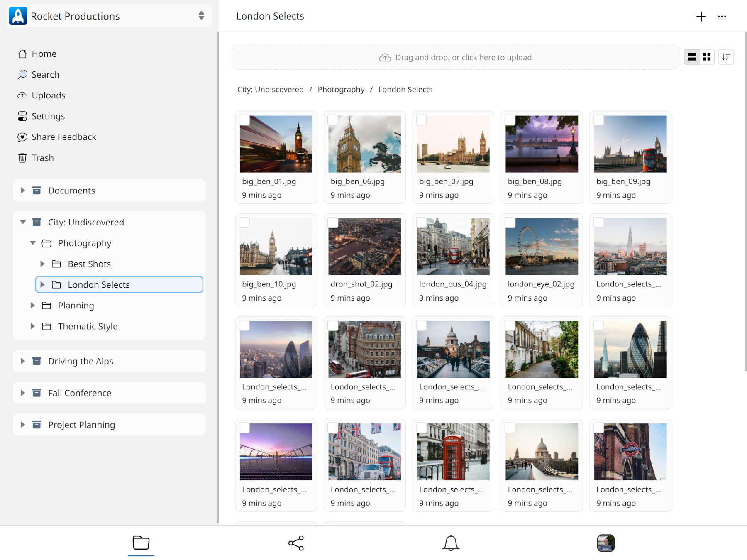Click the Share Feedback icon
Viewport: 747px width, 560px height.
point(22,137)
